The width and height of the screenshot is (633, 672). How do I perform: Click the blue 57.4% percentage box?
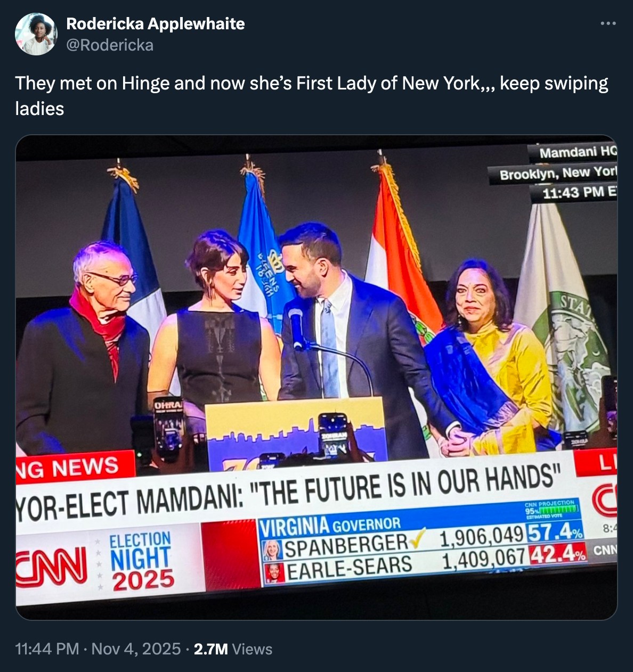coord(555,531)
